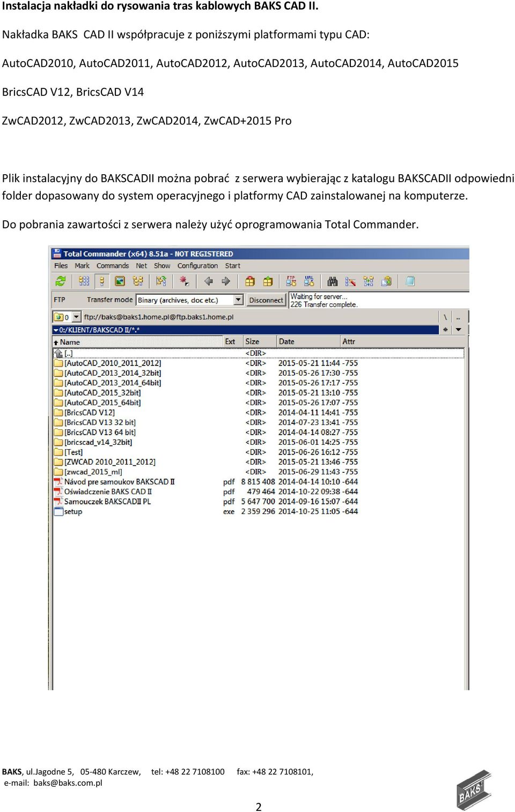
Task: Sort by the Name column header
Action: click(138, 341)
